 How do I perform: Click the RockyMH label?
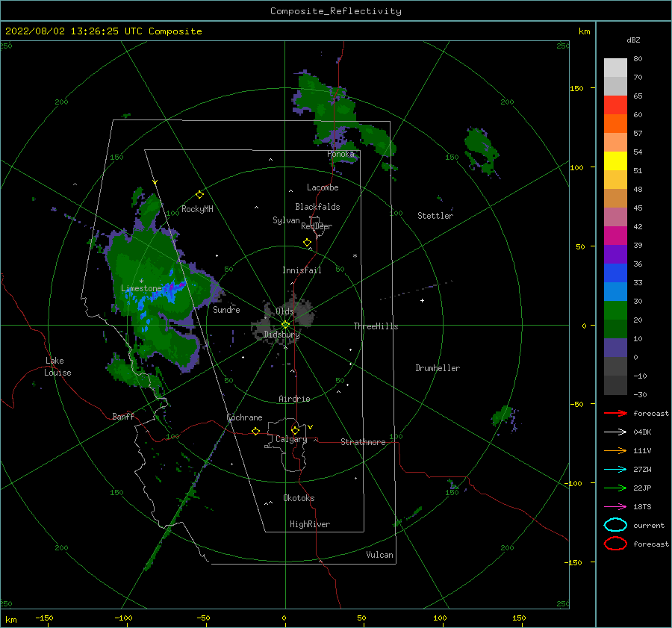coord(197,209)
